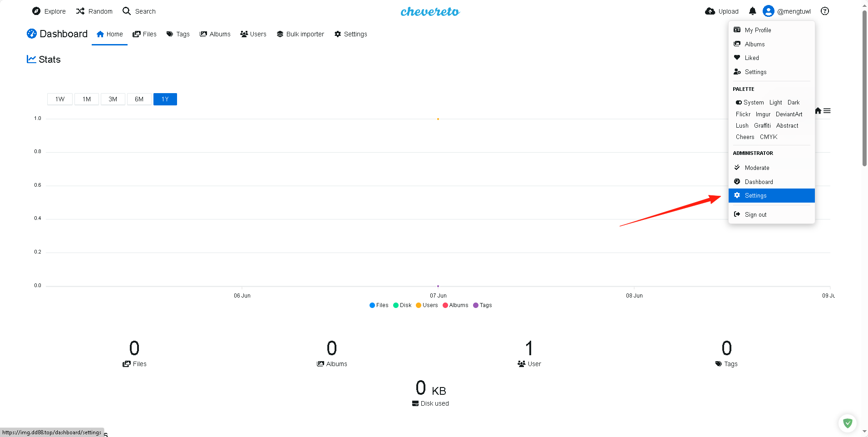
Task: Click the Explore compass icon
Action: (36, 11)
